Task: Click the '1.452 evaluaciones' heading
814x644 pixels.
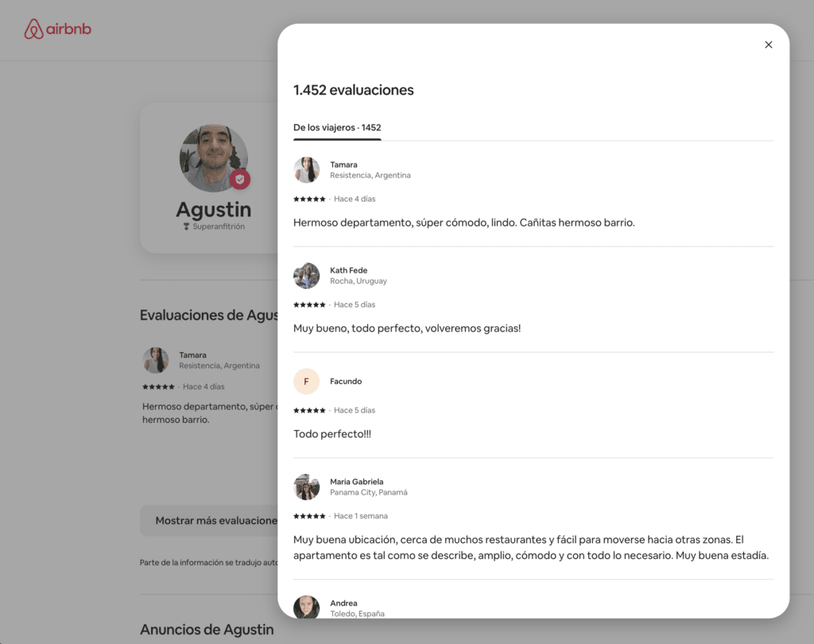Action: click(x=354, y=90)
